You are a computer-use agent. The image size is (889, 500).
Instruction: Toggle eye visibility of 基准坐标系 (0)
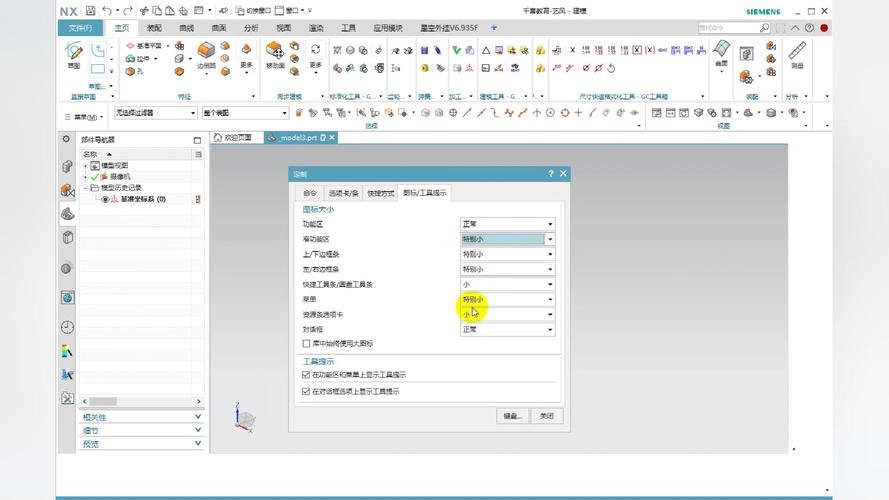[x=105, y=199]
